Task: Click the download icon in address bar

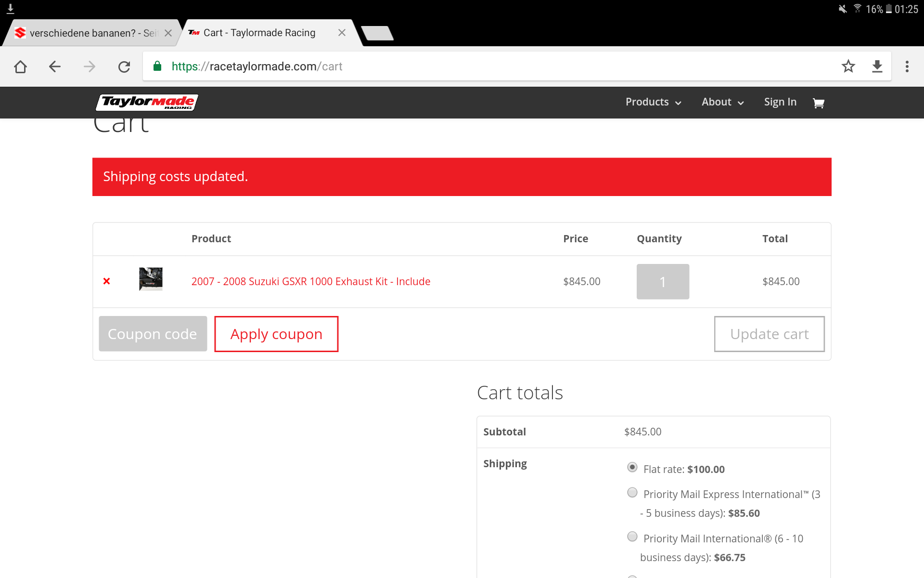Action: [877, 66]
